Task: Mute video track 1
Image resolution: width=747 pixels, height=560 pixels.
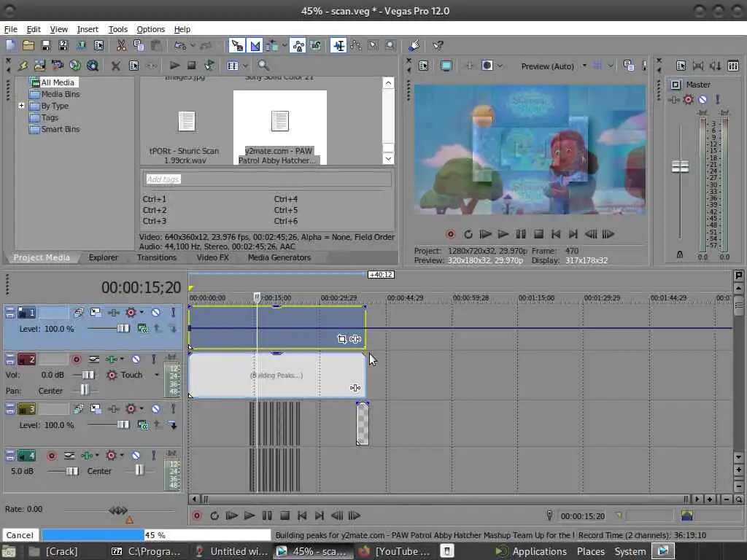Action: click(x=155, y=312)
